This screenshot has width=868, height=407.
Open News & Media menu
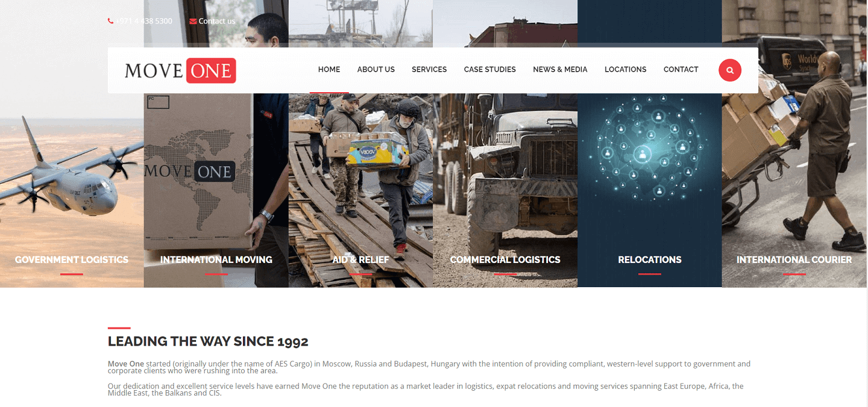click(560, 69)
